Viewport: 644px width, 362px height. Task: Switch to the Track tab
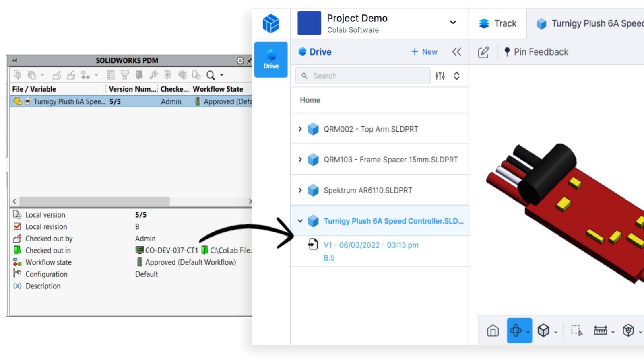498,23
